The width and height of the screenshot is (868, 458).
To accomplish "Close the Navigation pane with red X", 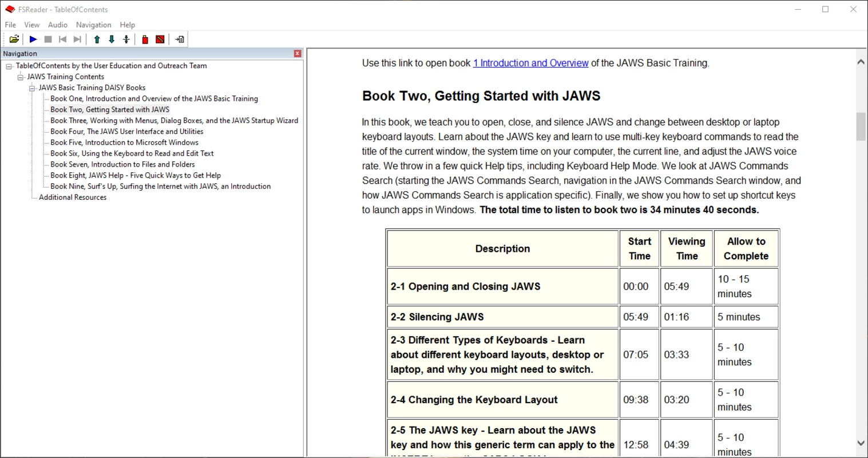I will tap(298, 53).
